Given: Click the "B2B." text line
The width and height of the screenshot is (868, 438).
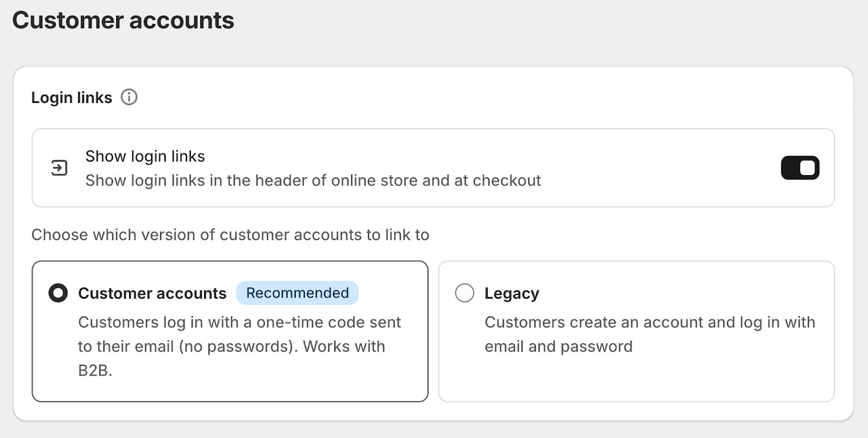Looking at the screenshot, I should tap(95, 371).
